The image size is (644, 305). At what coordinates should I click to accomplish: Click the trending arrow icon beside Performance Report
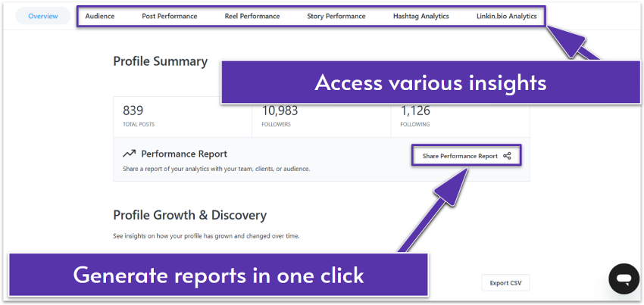[x=129, y=154]
